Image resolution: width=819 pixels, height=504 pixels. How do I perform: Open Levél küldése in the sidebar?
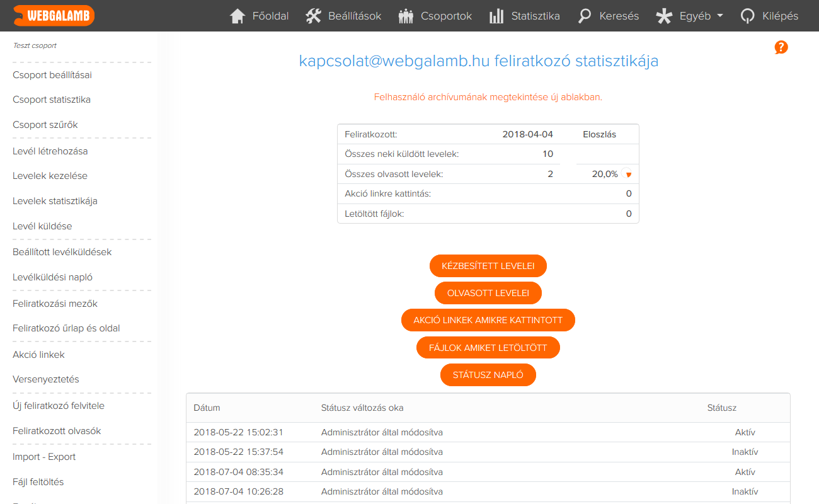click(42, 226)
